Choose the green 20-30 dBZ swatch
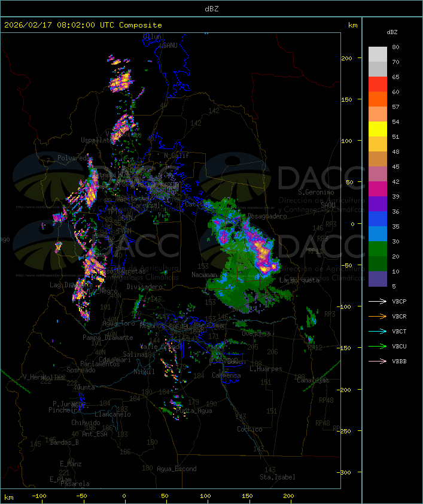423x504 pixels. pos(378,249)
